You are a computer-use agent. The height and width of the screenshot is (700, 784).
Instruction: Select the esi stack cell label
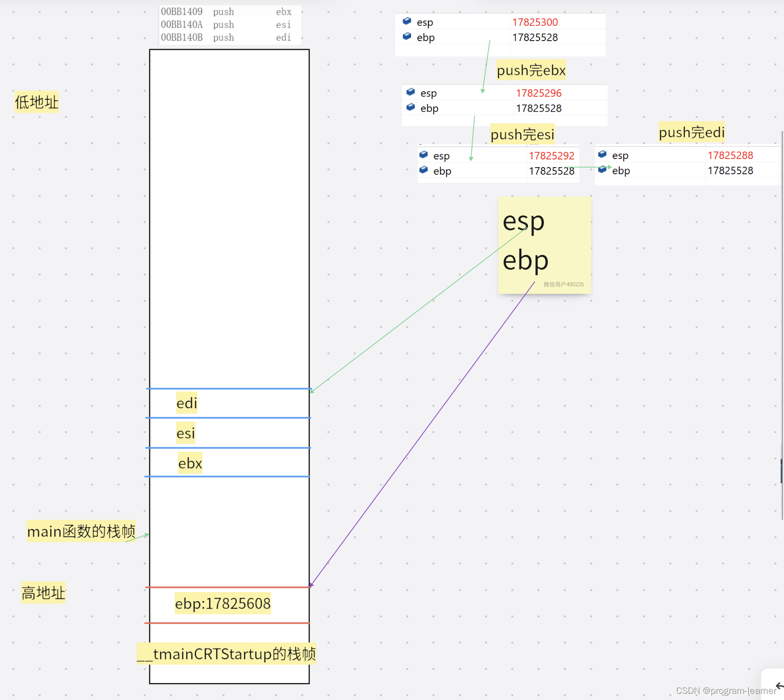186,433
